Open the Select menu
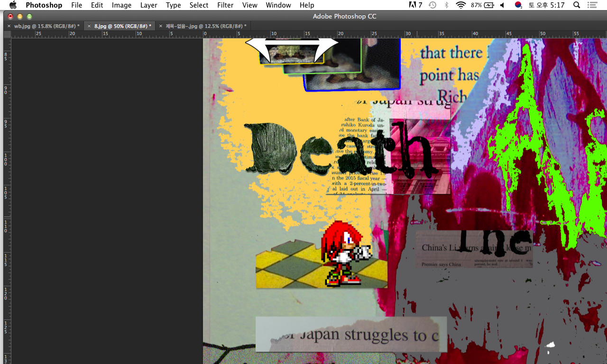The image size is (607, 364). (199, 5)
